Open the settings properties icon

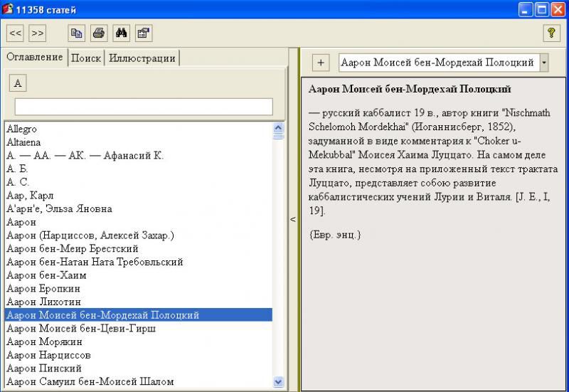[x=143, y=33]
